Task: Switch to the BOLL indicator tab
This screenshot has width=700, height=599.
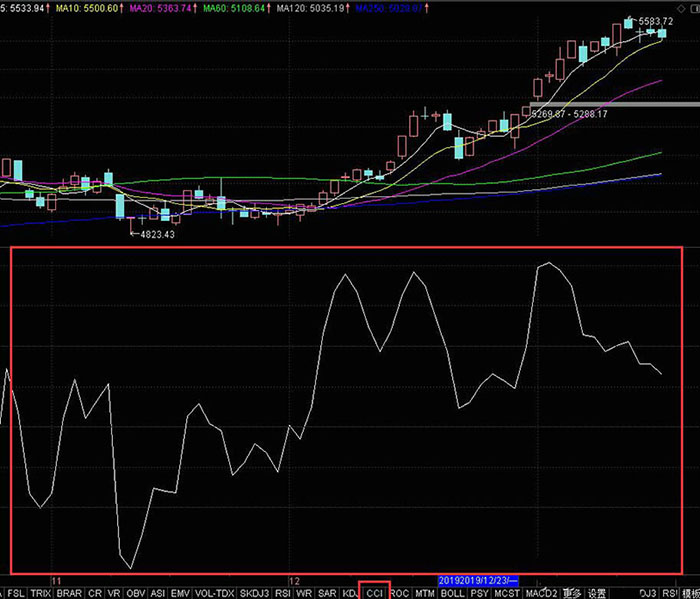Action: (x=452, y=593)
